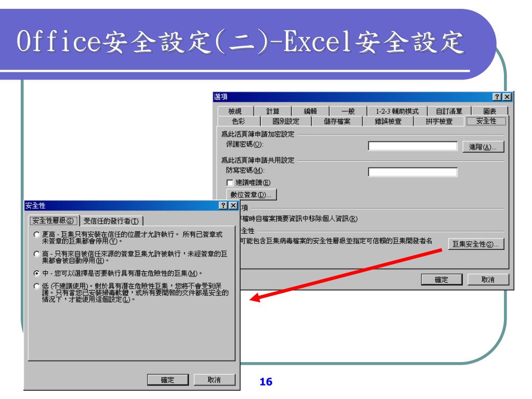
Task: Open the 1-2-3 輔助模式 tab
Action: pyautogui.click(x=397, y=111)
